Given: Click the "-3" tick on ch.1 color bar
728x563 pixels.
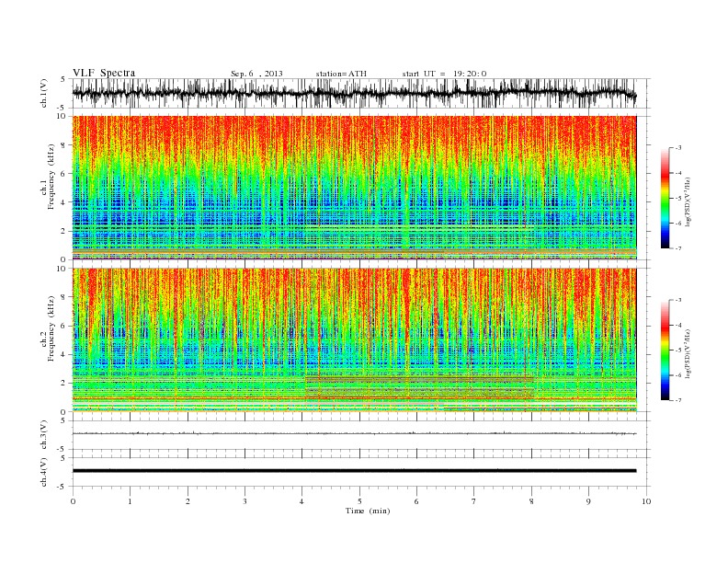Looking at the screenshot, I should 677,148.
